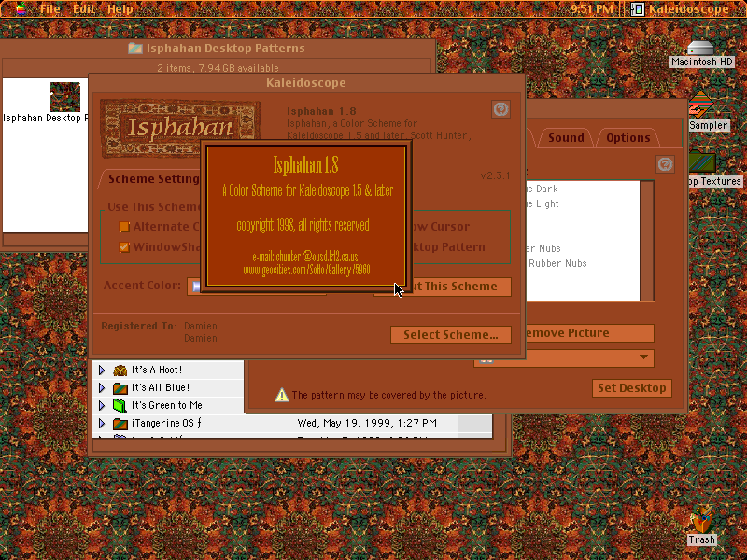Dismiss the Isphahan 1.8 about splash panel

[x=306, y=216]
